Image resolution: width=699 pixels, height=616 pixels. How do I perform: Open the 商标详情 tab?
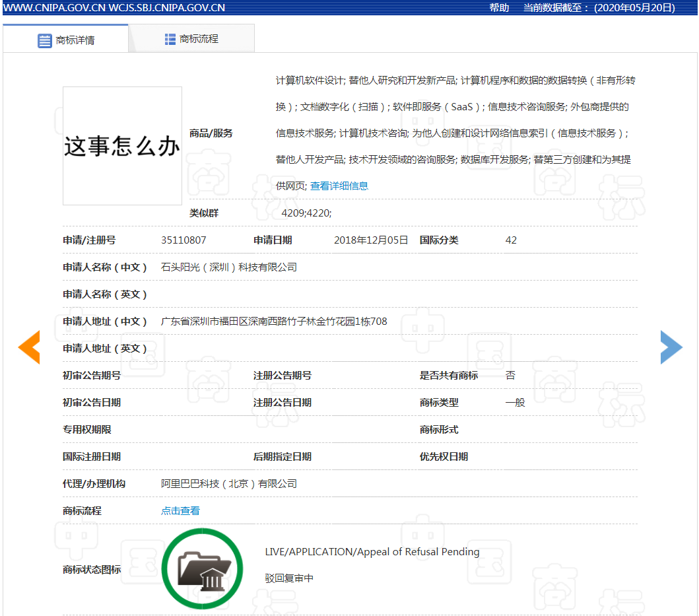point(65,39)
